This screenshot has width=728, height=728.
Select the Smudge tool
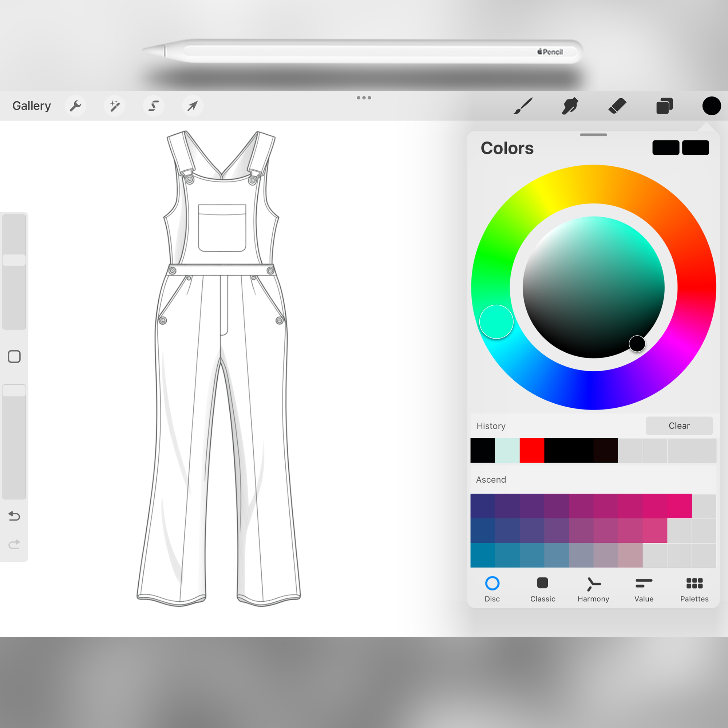570,106
